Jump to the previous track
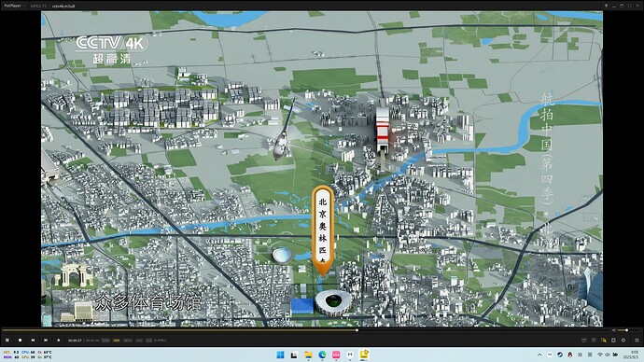Image resolution: width=644 pixels, height=362 pixels. point(33,341)
